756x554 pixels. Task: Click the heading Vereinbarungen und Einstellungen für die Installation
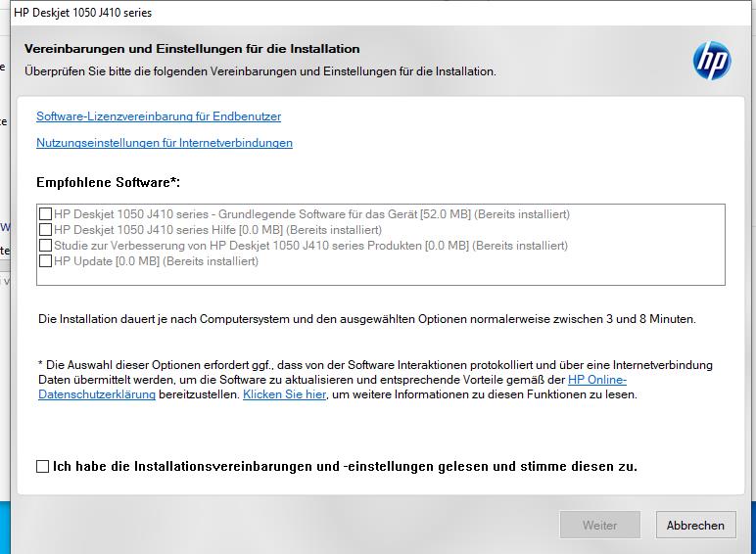pyautogui.click(x=192, y=49)
